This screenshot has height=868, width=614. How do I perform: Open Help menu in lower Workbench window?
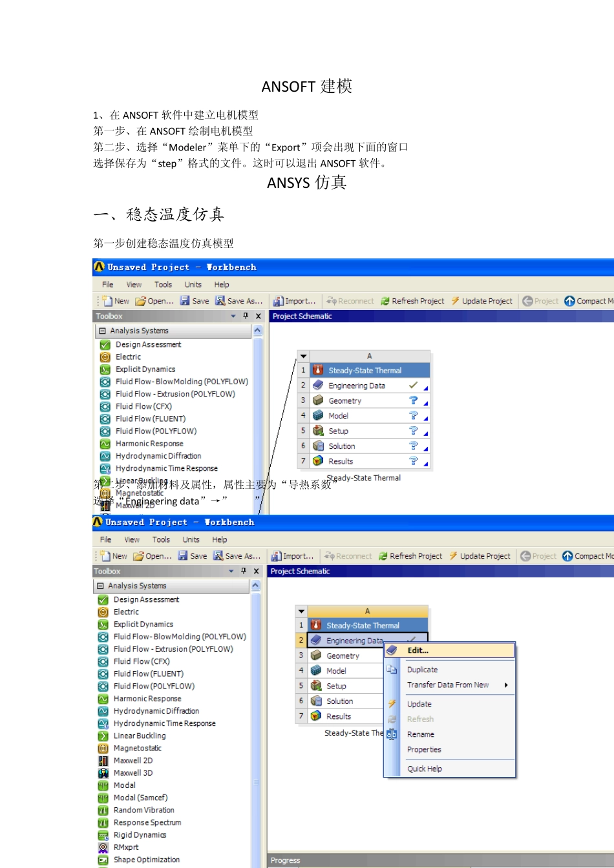pyautogui.click(x=220, y=539)
